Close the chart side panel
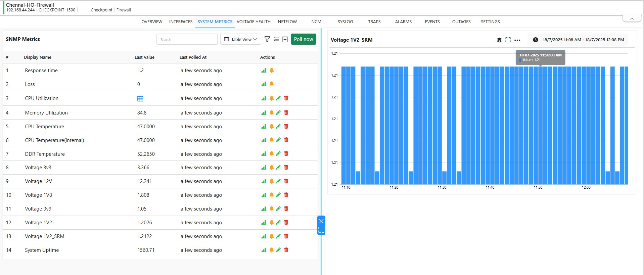Image resolution: width=644 pixels, height=275 pixels. pyautogui.click(x=321, y=221)
